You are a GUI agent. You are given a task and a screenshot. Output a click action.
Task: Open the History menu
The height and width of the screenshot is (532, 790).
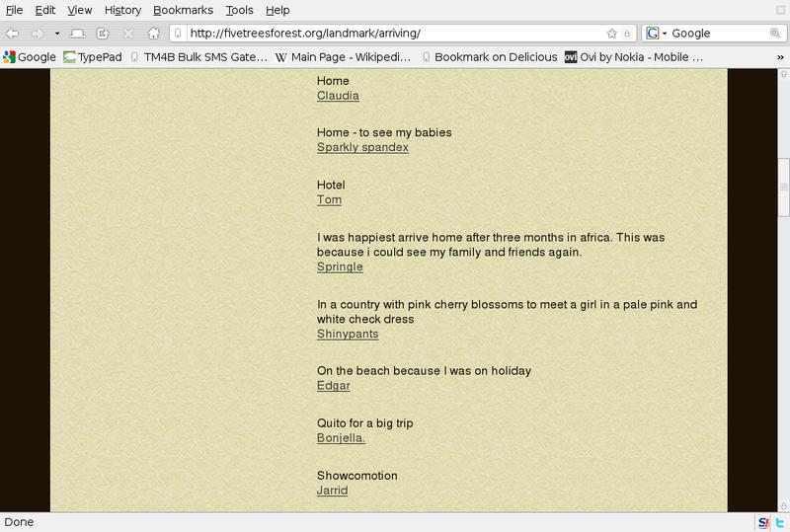[x=122, y=10]
